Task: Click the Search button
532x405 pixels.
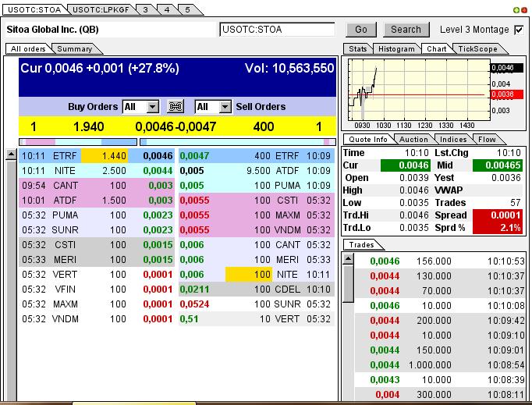Action: point(406,30)
